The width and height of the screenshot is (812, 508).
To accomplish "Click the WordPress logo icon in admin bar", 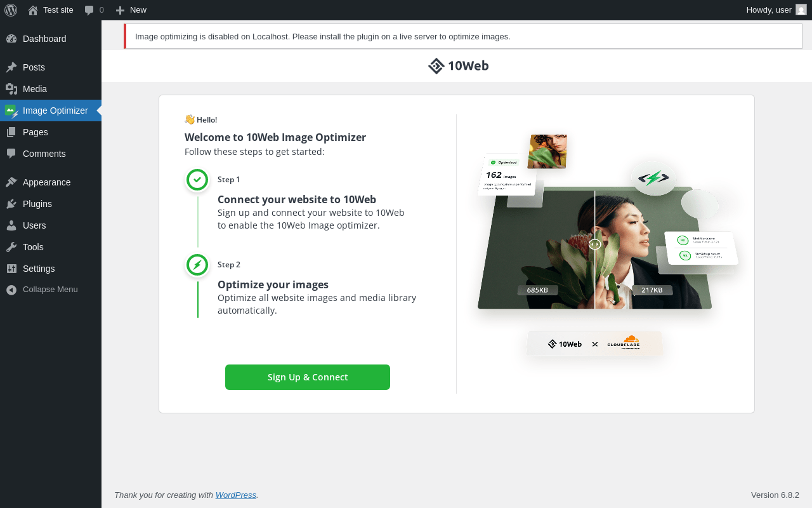I will [x=11, y=10].
